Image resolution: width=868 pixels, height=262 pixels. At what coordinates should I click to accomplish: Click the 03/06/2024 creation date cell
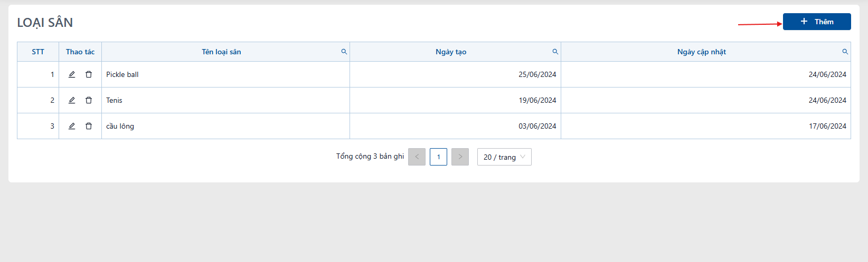pyautogui.click(x=455, y=126)
